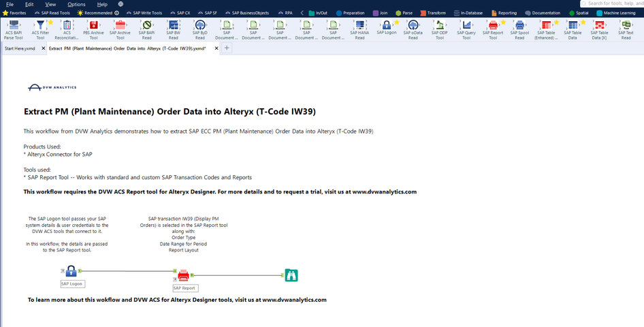Choose the SAP Table (Enhanced) tool

click(546, 25)
